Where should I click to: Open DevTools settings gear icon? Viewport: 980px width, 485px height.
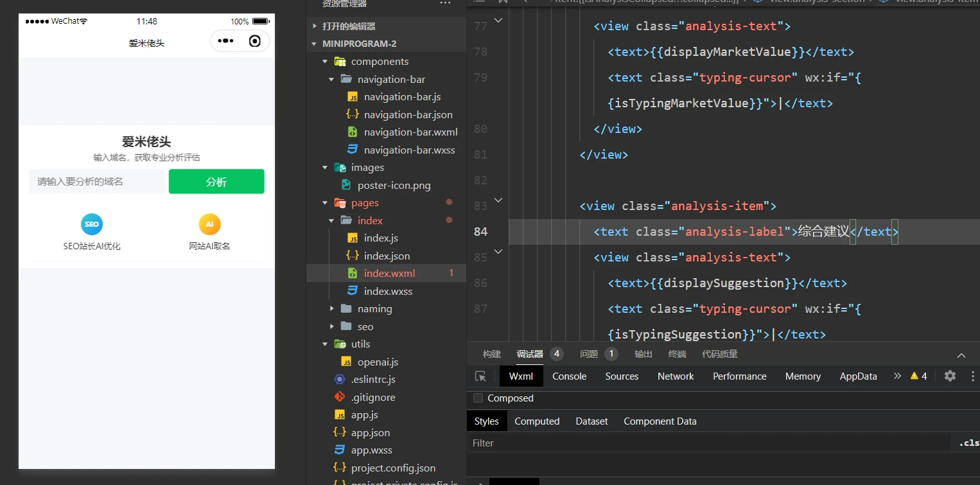tap(950, 376)
